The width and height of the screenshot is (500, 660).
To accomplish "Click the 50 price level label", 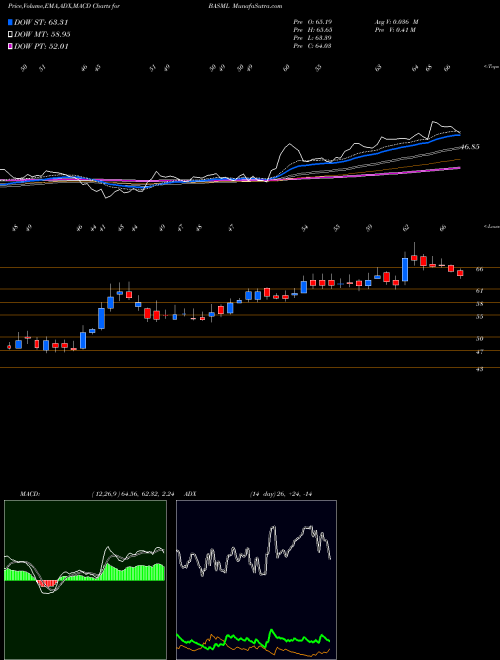I will 481,338.
